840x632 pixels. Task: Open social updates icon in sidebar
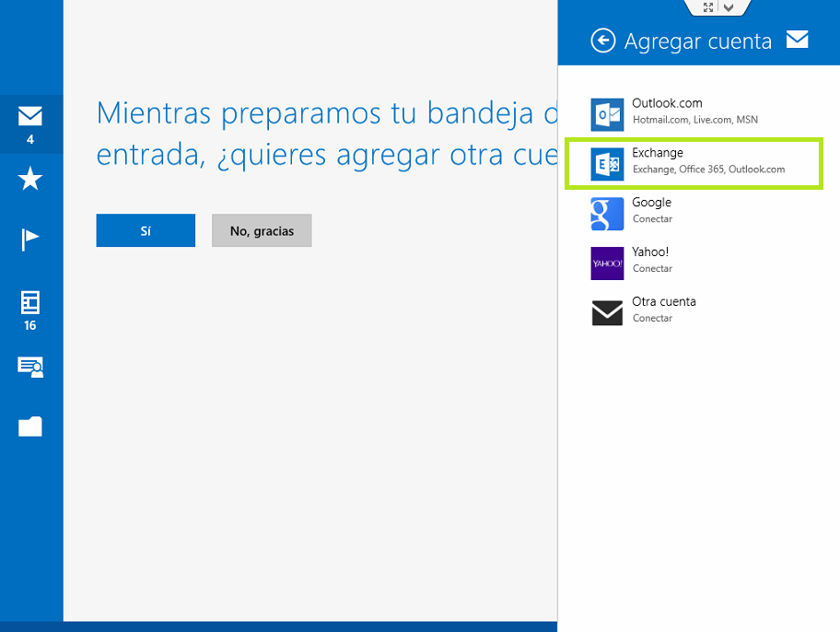[30, 368]
